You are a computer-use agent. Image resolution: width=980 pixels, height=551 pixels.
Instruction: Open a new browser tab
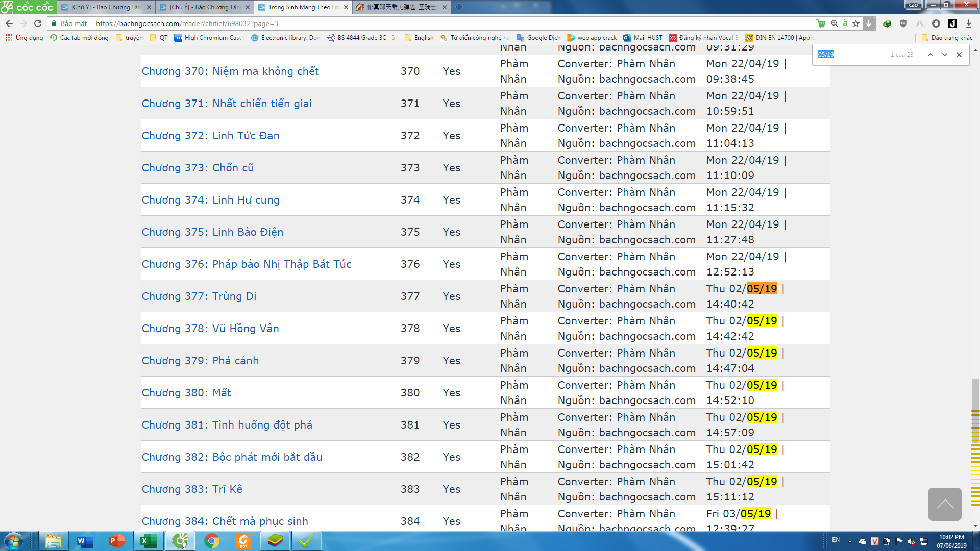[459, 7]
